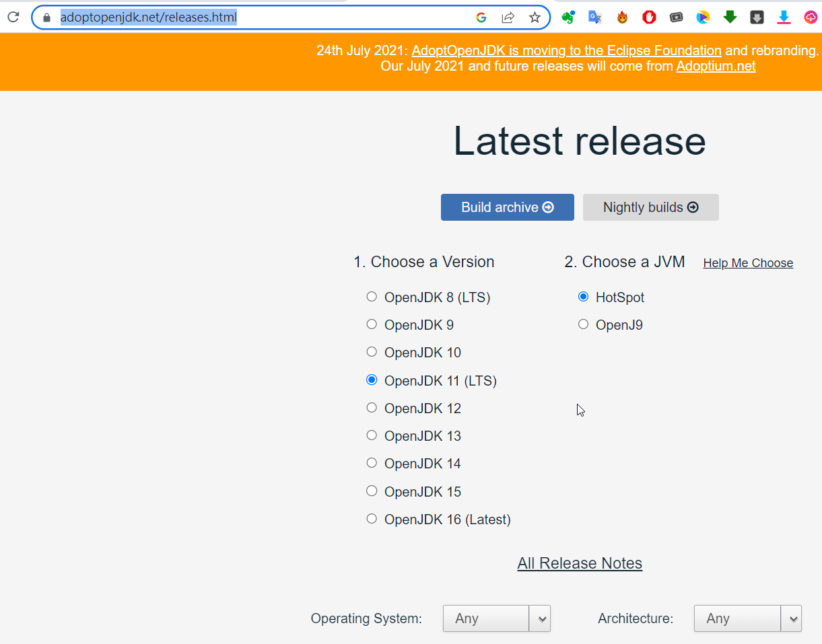Select OpenJDK 10 version

click(x=372, y=352)
